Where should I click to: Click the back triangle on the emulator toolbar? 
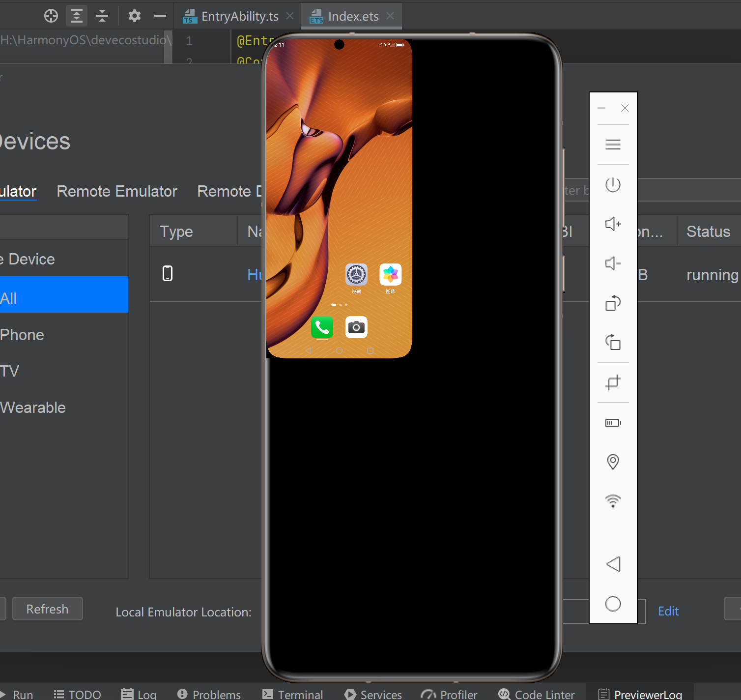tap(613, 564)
